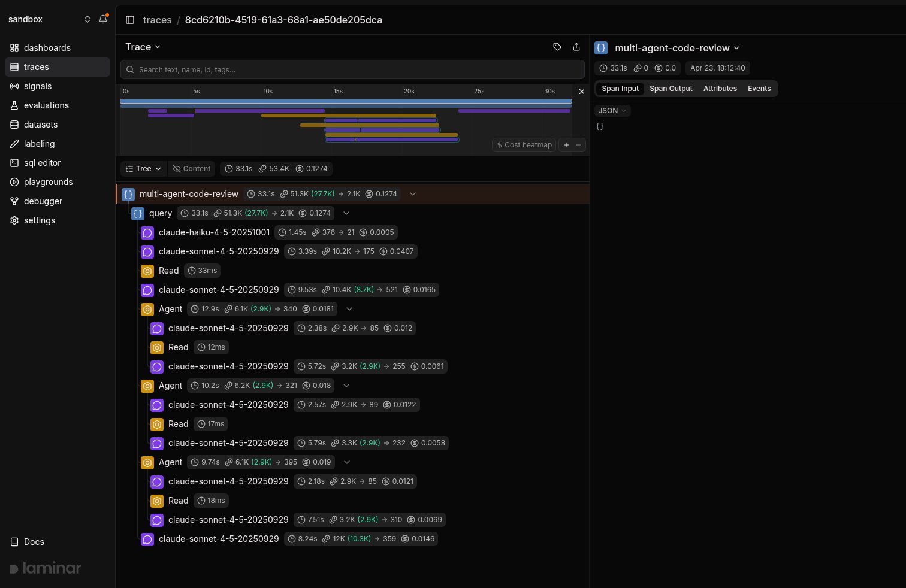
Task: Collapse the Agent span lasting 9.74s
Action: point(347,462)
